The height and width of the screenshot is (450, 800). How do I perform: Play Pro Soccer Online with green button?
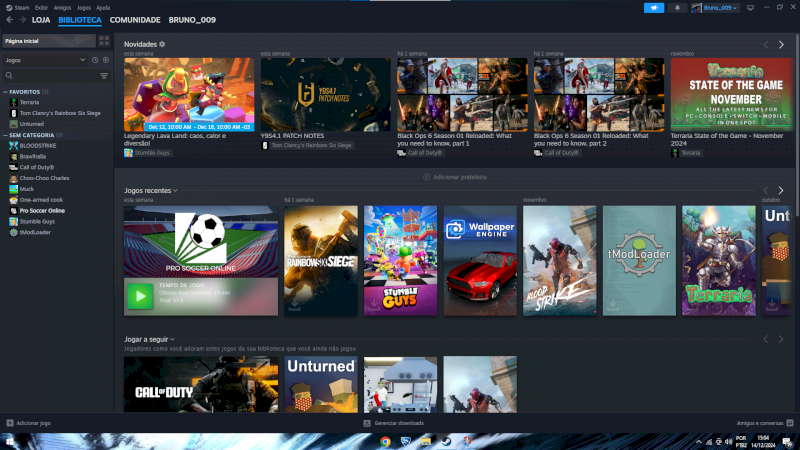coord(140,296)
